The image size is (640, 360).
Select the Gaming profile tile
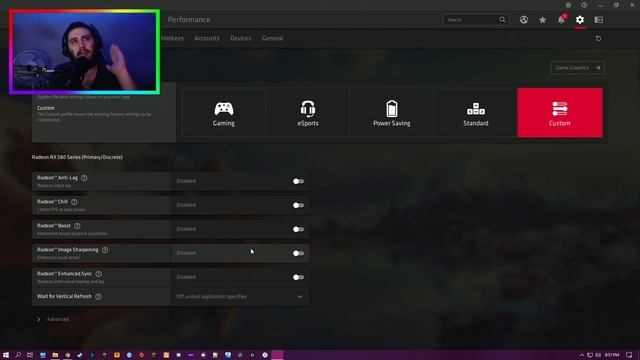(x=224, y=113)
